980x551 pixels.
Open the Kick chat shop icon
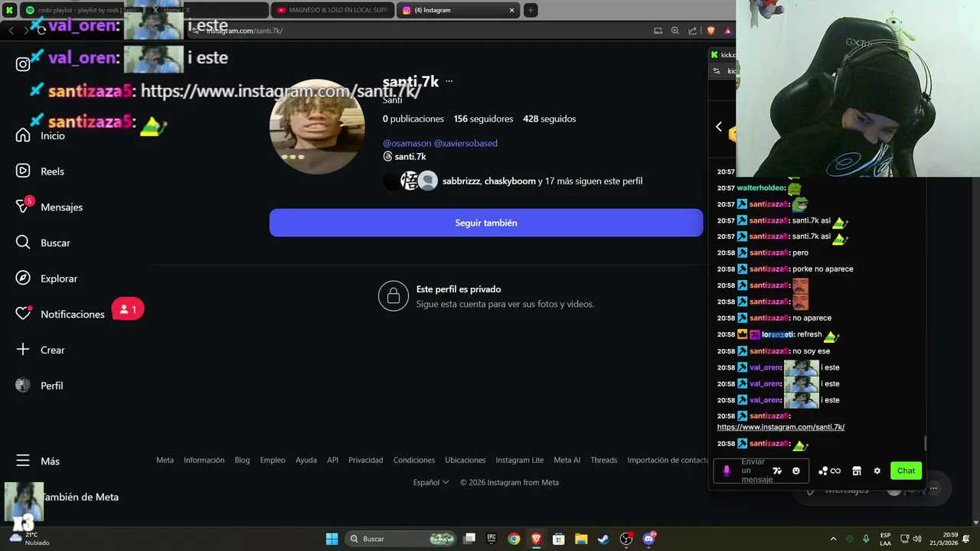[x=857, y=471]
